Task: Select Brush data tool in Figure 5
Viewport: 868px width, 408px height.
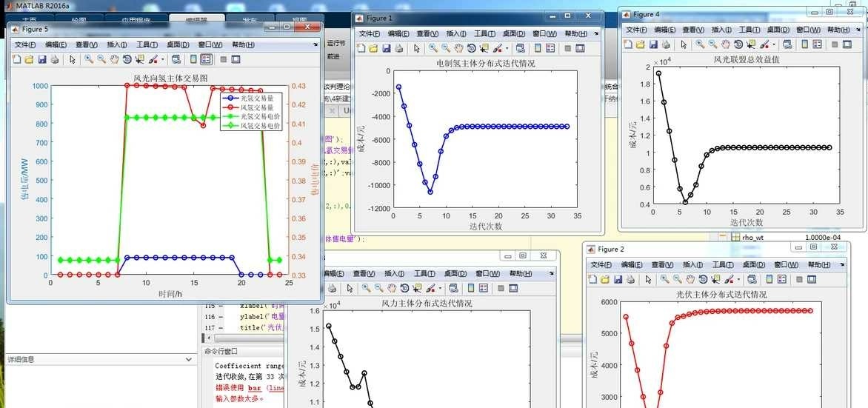Action: pos(153,59)
